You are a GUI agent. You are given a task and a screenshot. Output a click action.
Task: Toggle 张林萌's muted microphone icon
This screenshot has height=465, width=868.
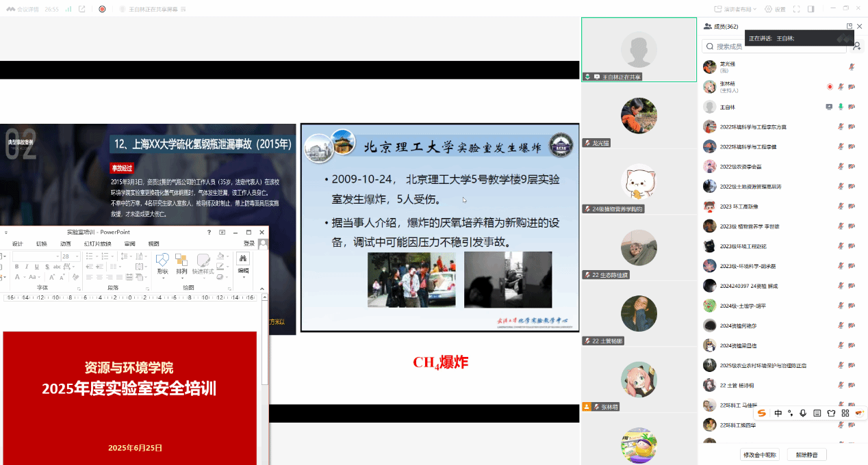coord(841,87)
